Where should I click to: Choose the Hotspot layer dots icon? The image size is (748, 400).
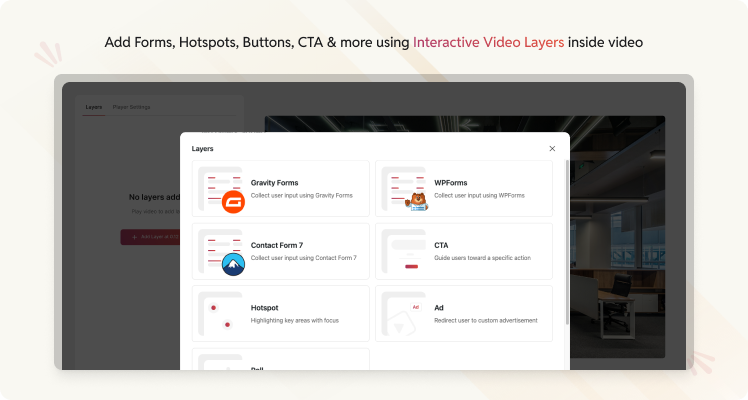click(x=221, y=314)
